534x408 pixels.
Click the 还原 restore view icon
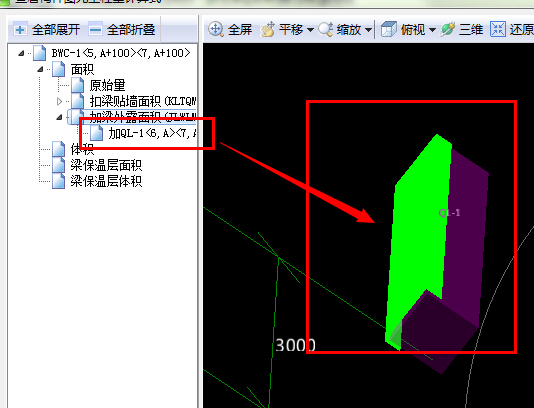click(498, 29)
